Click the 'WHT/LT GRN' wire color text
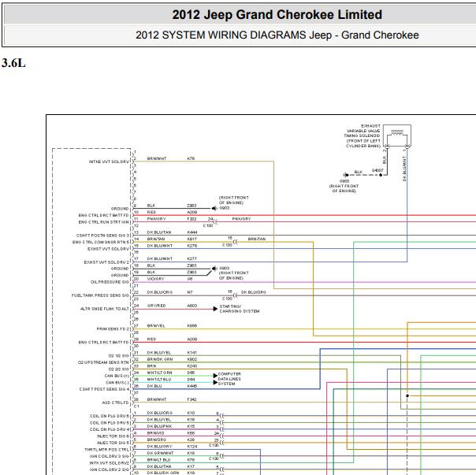This screenshot has height=475, width=476. (x=160, y=373)
